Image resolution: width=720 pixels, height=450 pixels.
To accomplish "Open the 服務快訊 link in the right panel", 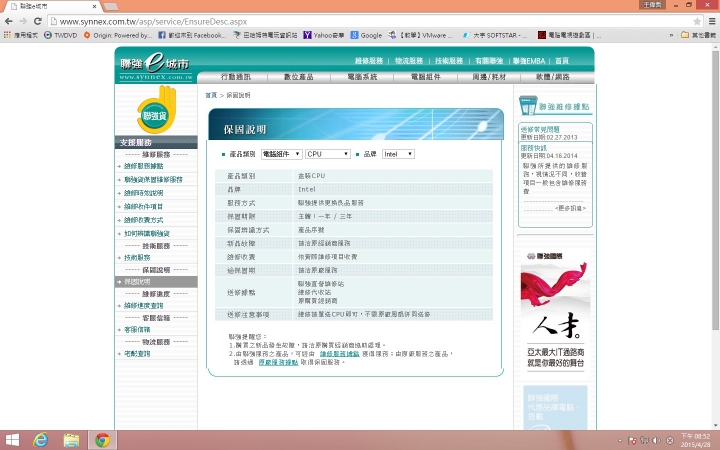I will tap(534, 148).
